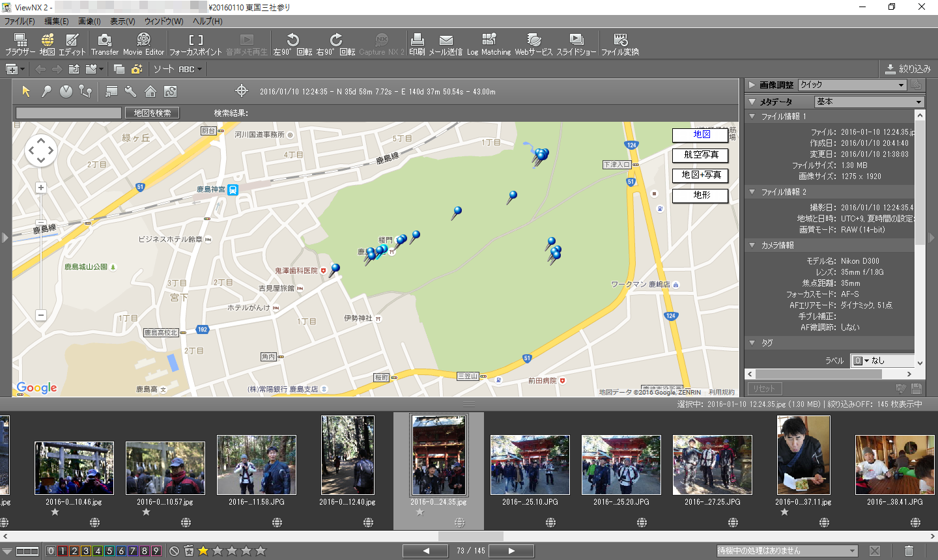938x560 pixels.
Task: Open Movie Editor
Action: point(143,44)
